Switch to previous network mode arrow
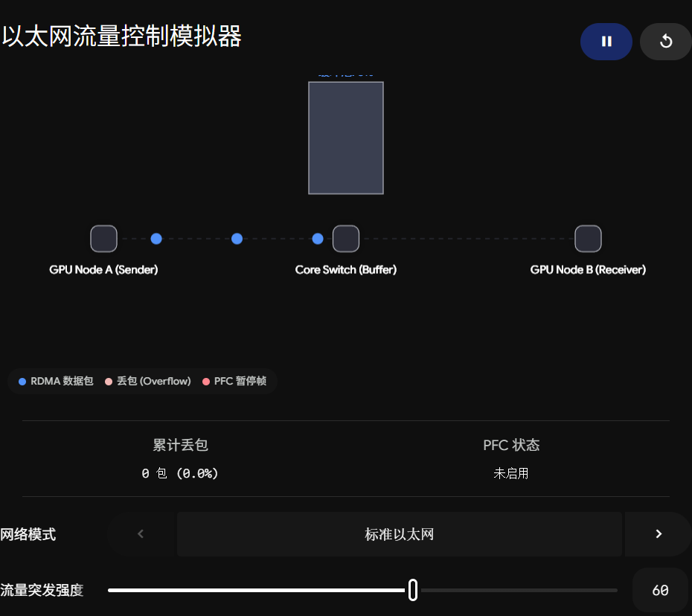692x616 pixels. (x=141, y=534)
